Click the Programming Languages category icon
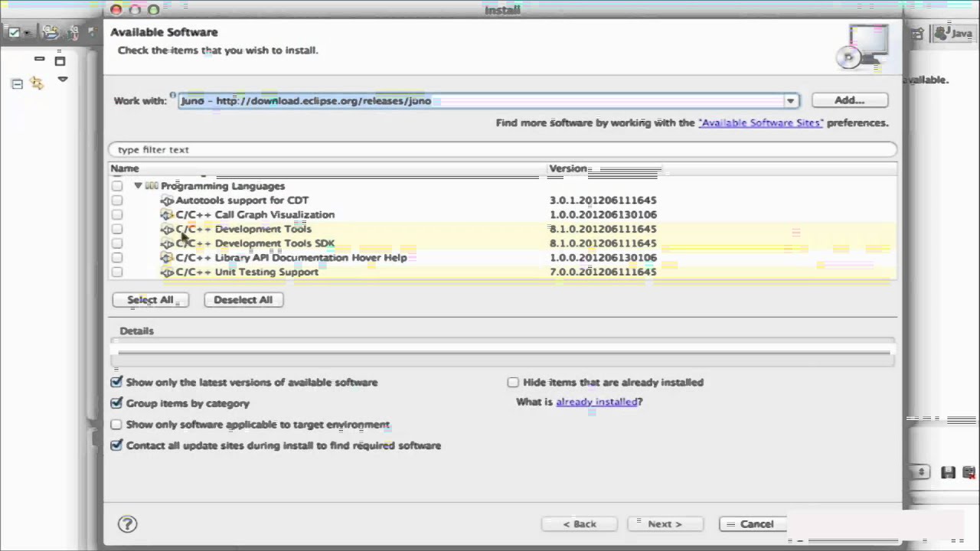This screenshot has width=980, height=551. point(152,186)
